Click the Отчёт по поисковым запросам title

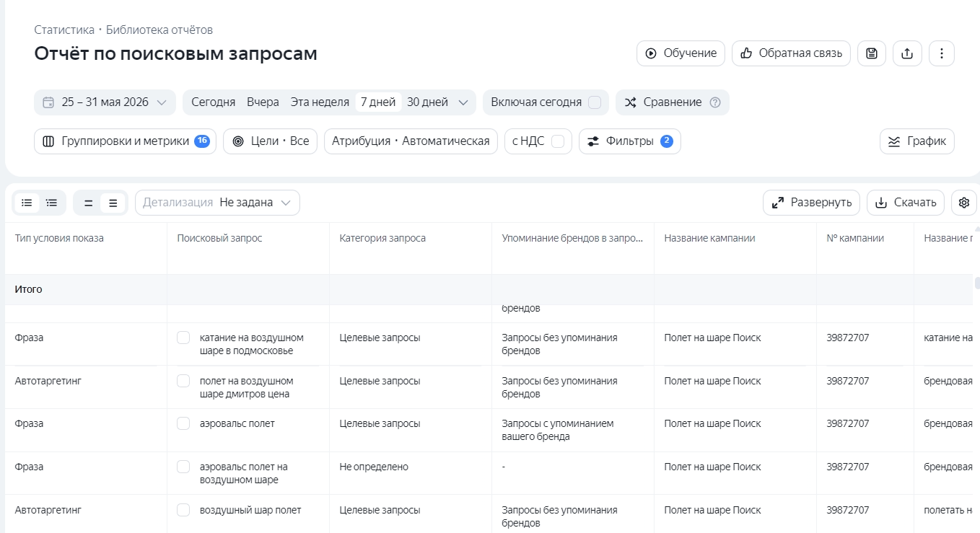coord(175,53)
